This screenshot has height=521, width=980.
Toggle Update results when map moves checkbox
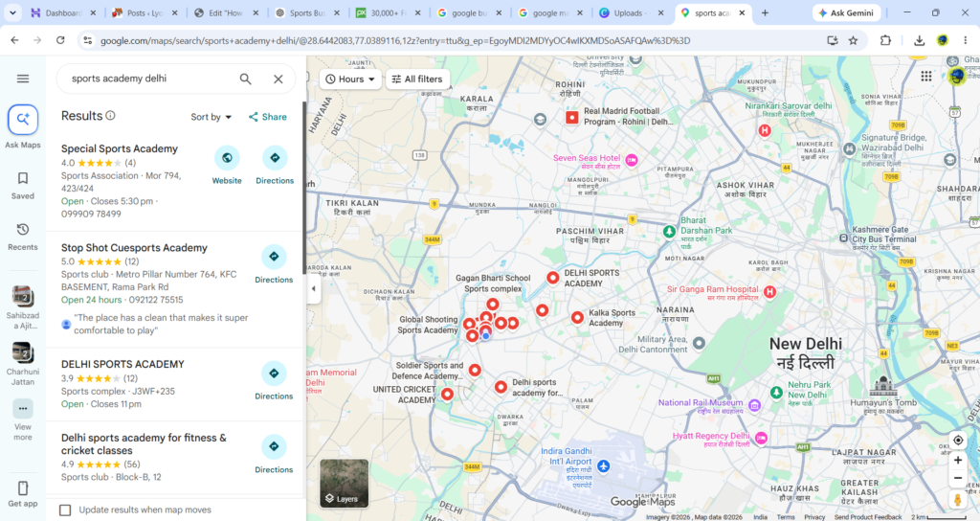click(65, 510)
